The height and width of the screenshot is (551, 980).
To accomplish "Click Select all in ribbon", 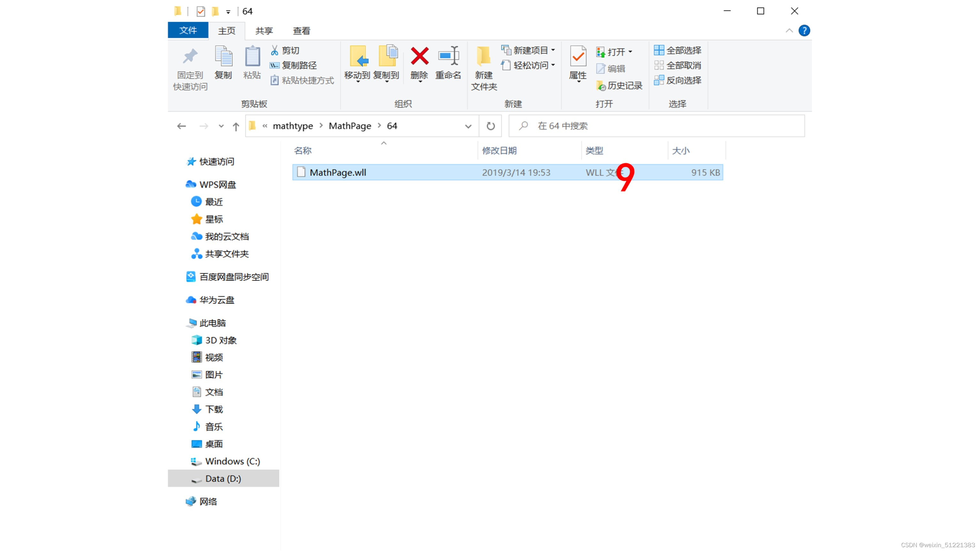I will pos(677,50).
